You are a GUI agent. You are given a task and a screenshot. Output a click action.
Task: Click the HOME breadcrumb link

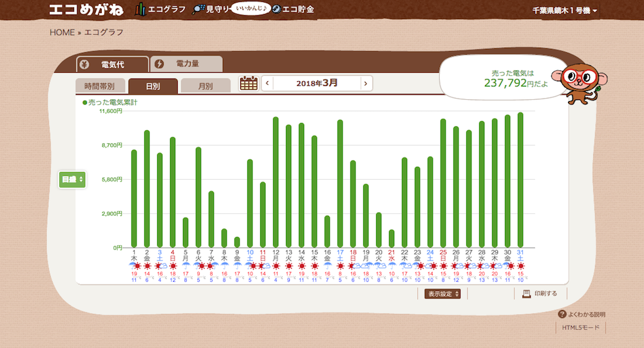click(x=62, y=32)
